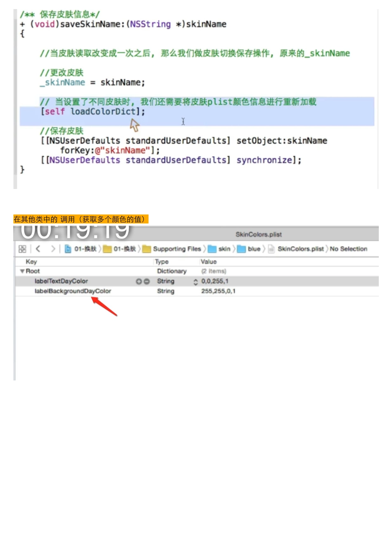This screenshot has width=392, height=555.
Task: Remove labelTextDayColor row with minus button
Action: tap(146, 281)
